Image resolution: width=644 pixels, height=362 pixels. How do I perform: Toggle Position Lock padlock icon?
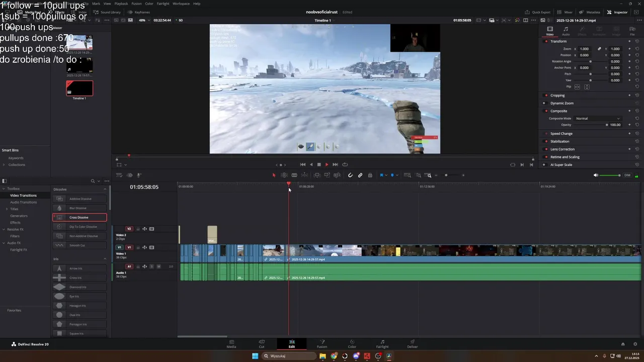click(370, 175)
